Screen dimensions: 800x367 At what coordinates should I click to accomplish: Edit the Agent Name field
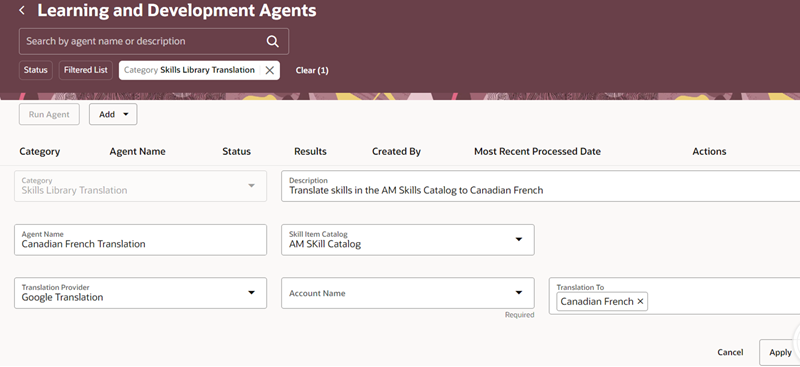click(140, 240)
